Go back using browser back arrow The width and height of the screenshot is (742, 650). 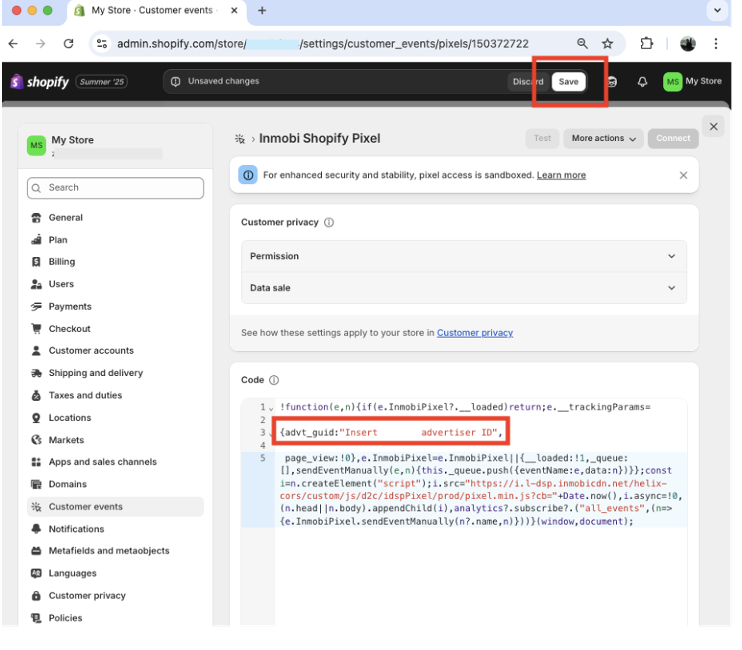pos(13,44)
